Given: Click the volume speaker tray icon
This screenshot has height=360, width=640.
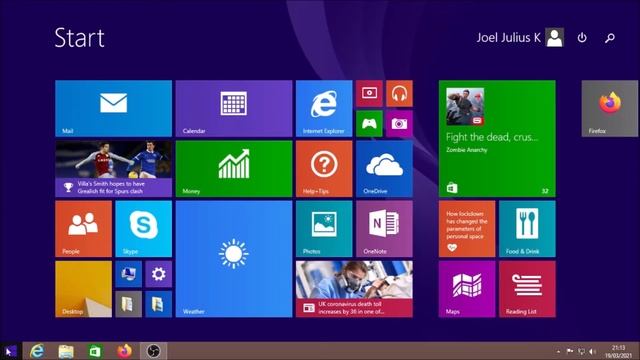Looking at the screenshot, I should 593,351.
